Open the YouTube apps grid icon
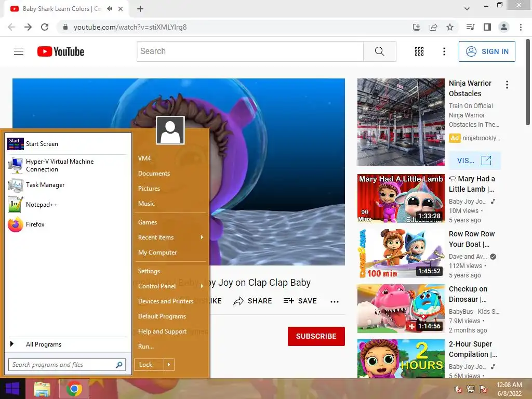Screen dimensions: 532x399 pos(419,51)
